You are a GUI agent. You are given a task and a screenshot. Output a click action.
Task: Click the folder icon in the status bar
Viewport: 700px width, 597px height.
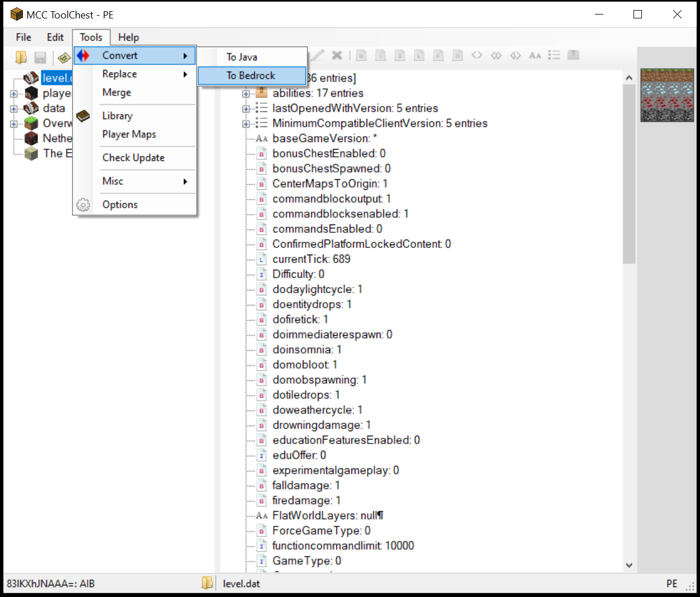coord(207,584)
